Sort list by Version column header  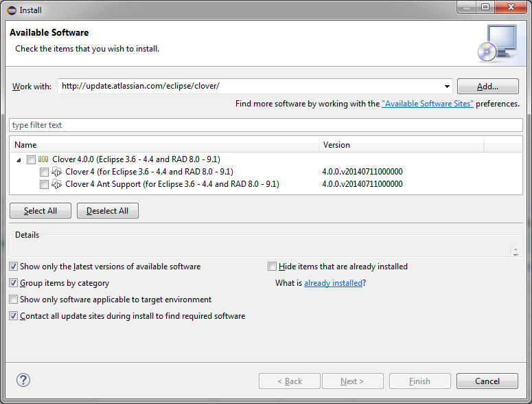[x=402, y=145]
